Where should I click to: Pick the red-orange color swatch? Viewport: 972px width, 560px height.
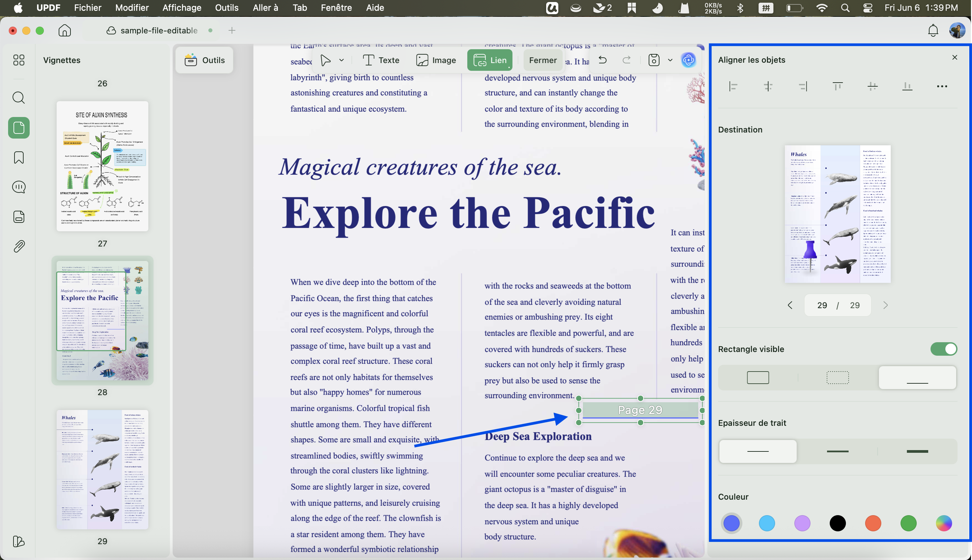pyautogui.click(x=873, y=524)
